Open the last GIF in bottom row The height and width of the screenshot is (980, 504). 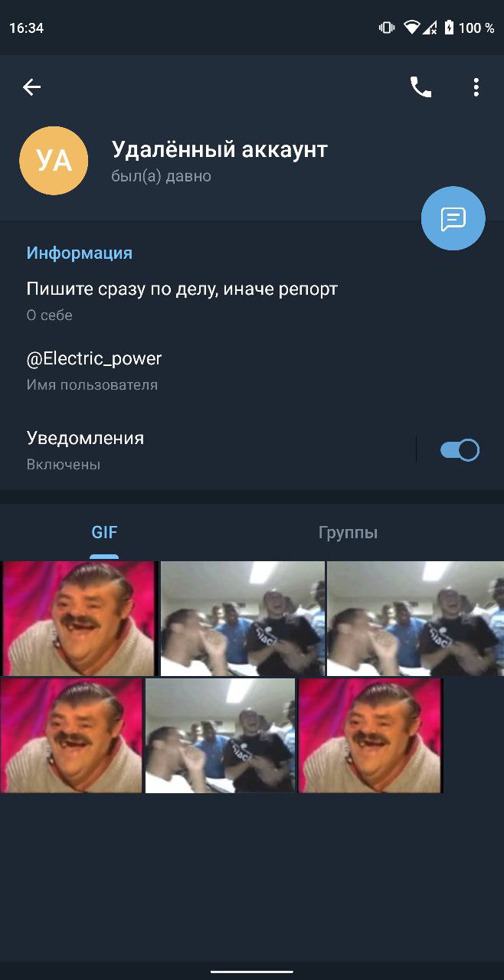[371, 735]
